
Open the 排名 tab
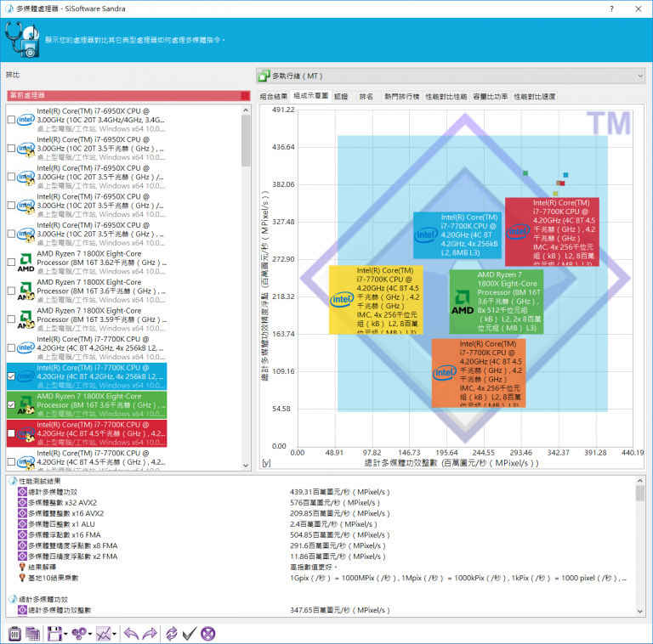coord(366,97)
